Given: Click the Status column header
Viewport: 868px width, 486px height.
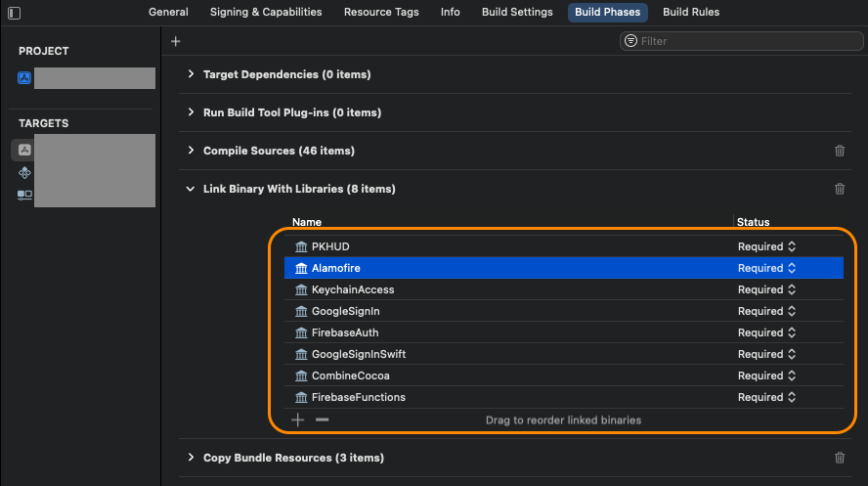Looking at the screenshot, I should point(753,222).
